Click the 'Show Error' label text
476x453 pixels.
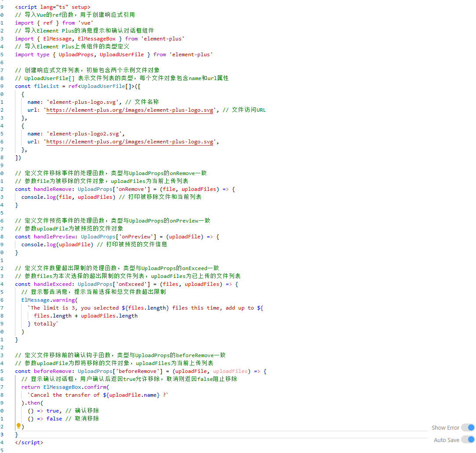point(445,428)
